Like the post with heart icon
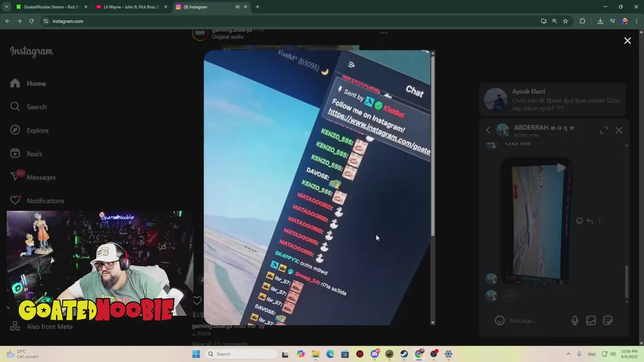The width and height of the screenshot is (644, 362). [x=197, y=301]
